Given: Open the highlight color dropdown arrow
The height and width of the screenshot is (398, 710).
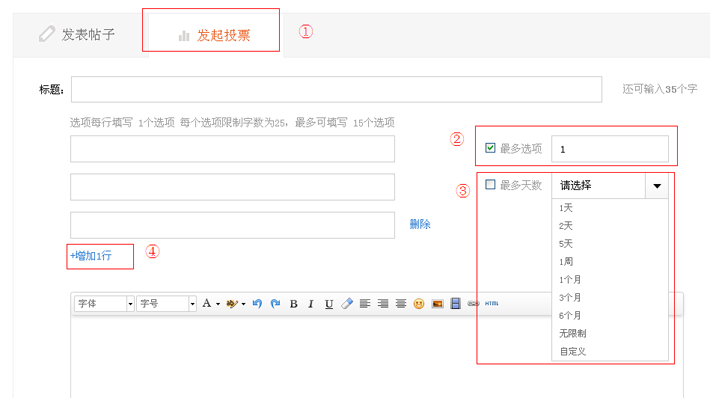Looking at the screenshot, I should 244,304.
